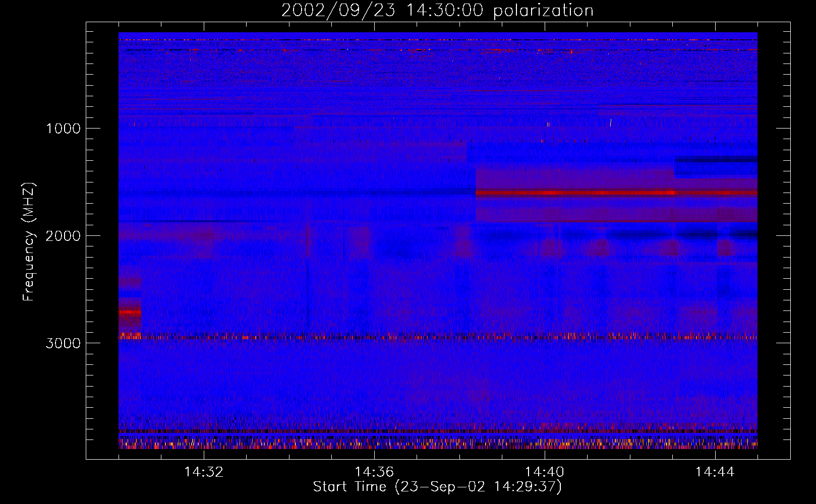Image resolution: width=816 pixels, height=504 pixels.
Task: Click the 3000 frequency tick label
Action: point(63,343)
